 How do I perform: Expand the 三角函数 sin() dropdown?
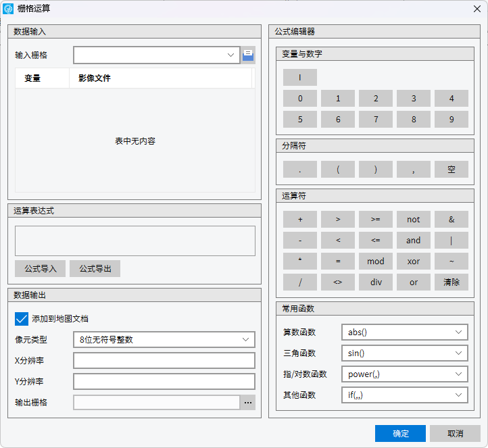tap(404, 353)
